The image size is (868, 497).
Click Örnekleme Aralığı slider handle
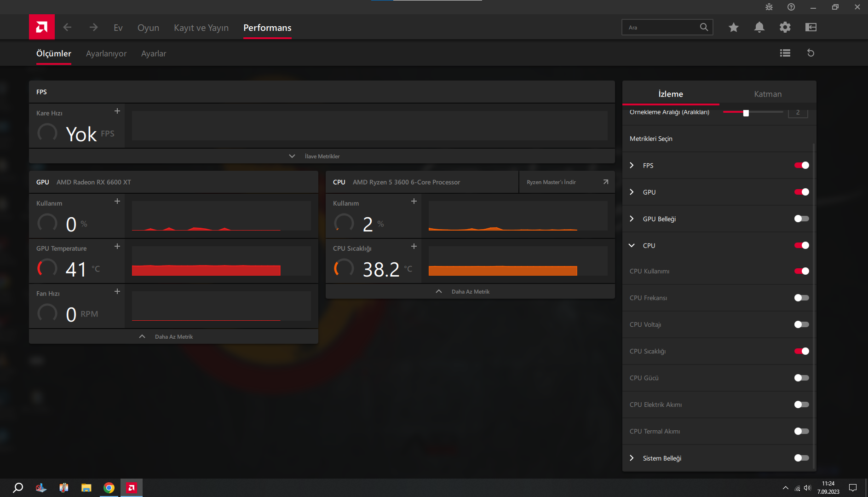[x=746, y=113]
